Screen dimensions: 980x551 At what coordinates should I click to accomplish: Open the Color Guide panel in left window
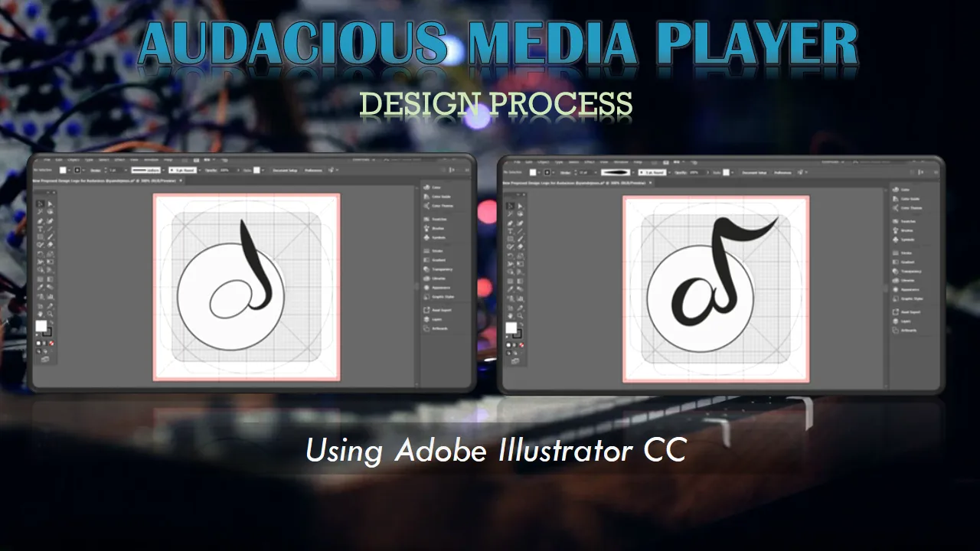point(437,197)
